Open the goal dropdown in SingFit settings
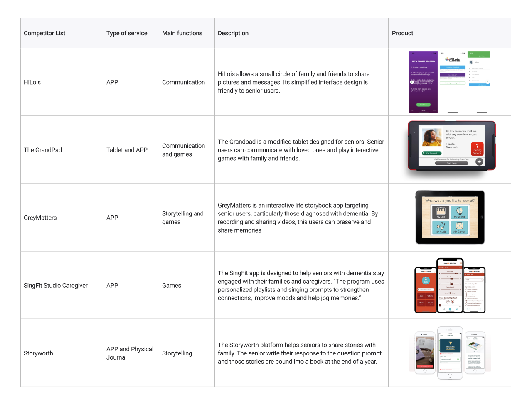 click(474, 280)
